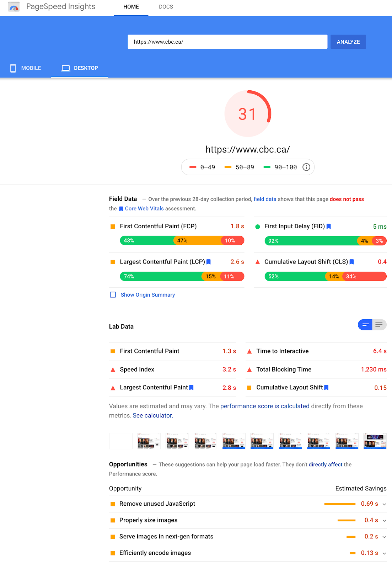The height and width of the screenshot is (569, 392).
Task: Click the LCP distribution bar showing 74%
Action: (182, 276)
